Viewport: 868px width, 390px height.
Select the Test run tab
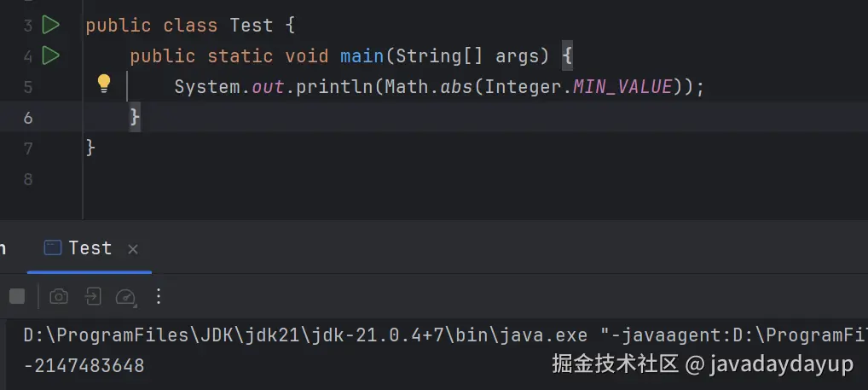coord(90,248)
